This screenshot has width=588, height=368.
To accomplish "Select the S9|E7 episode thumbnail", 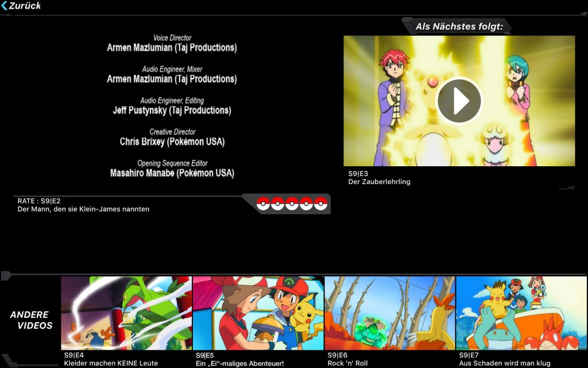I will (521, 313).
